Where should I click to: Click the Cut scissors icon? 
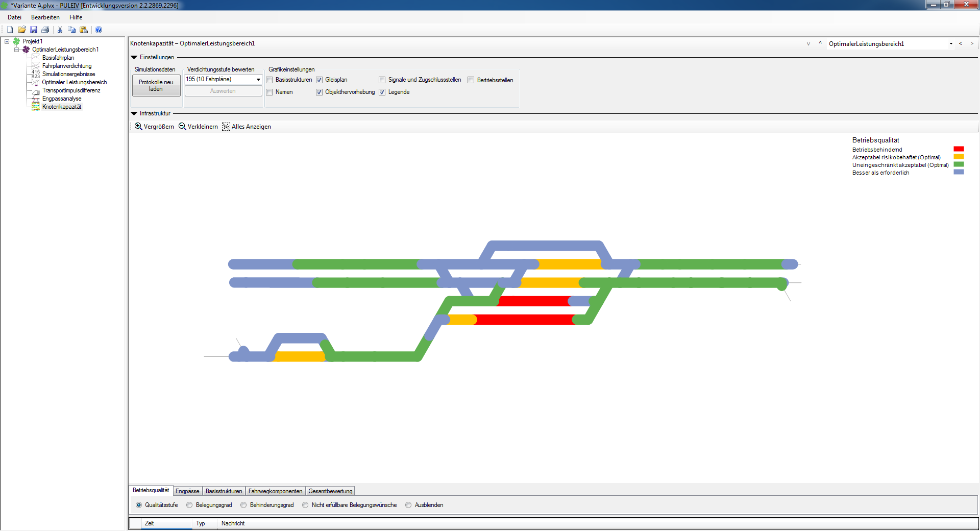60,30
